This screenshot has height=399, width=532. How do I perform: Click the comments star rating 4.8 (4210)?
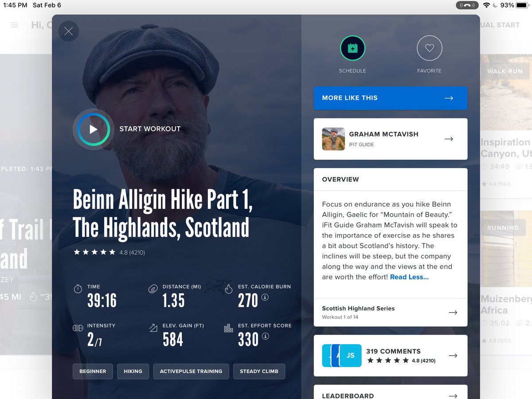[401, 361]
